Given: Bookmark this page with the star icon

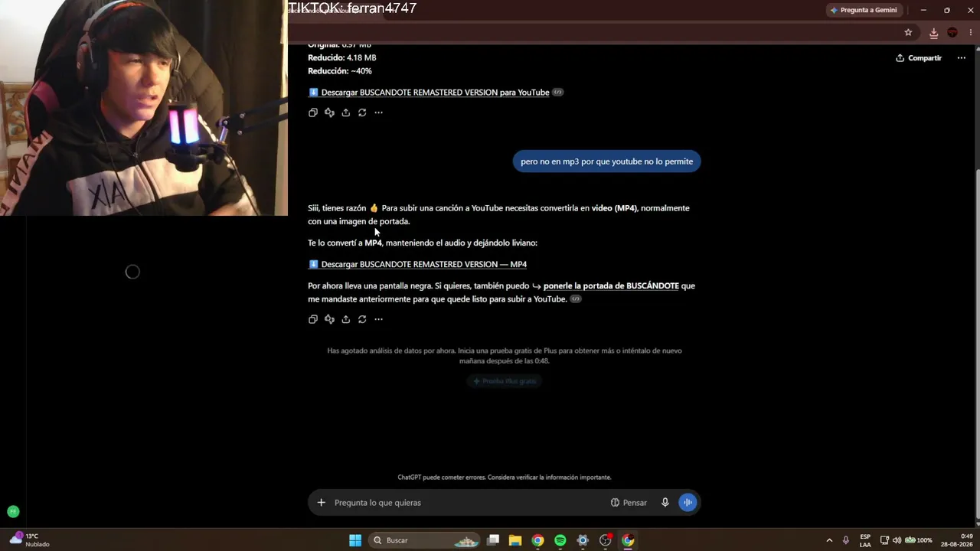Looking at the screenshot, I should 908,32.
